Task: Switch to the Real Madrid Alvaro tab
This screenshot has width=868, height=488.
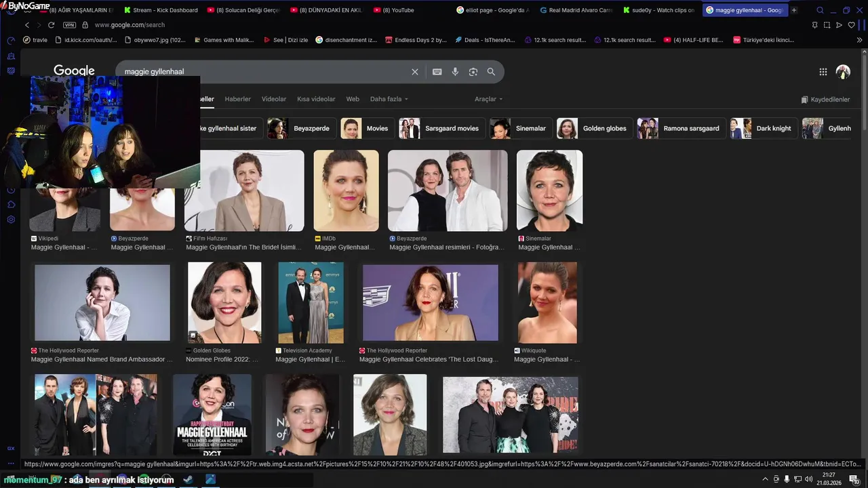Action: (575, 10)
